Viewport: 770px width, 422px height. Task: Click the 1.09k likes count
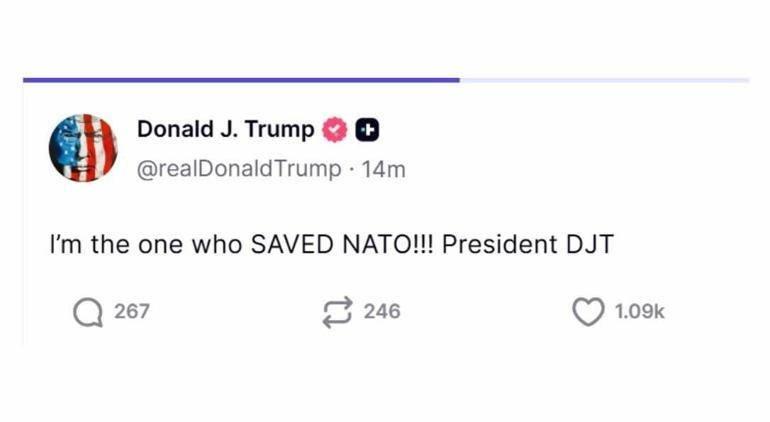(638, 312)
